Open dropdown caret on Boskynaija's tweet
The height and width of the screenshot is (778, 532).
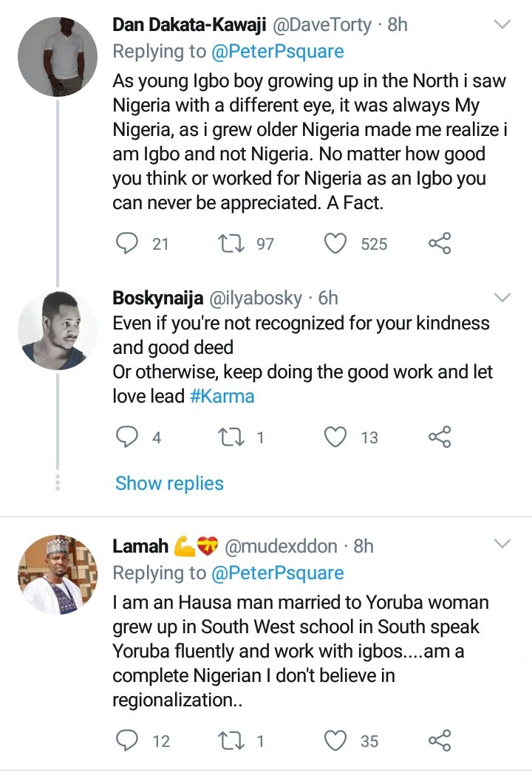point(502,298)
